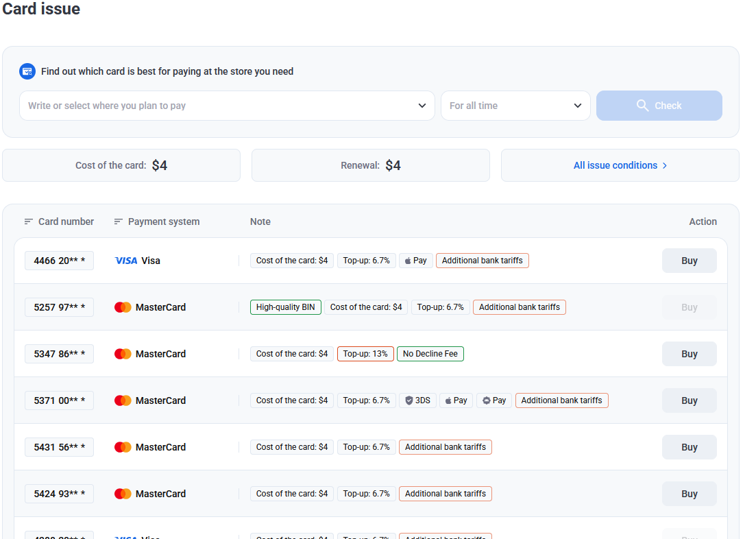Screen dimensions: 756x539
Task: Click the Google Pay badge on card 5371 00
Action: [493, 400]
